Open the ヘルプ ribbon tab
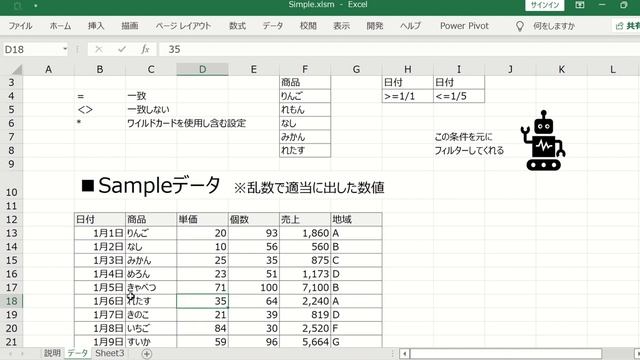This screenshot has height=360, width=640. click(x=410, y=26)
